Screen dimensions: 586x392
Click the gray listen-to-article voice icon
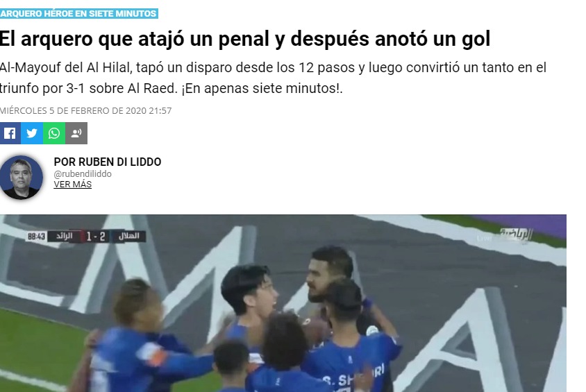(x=76, y=133)
